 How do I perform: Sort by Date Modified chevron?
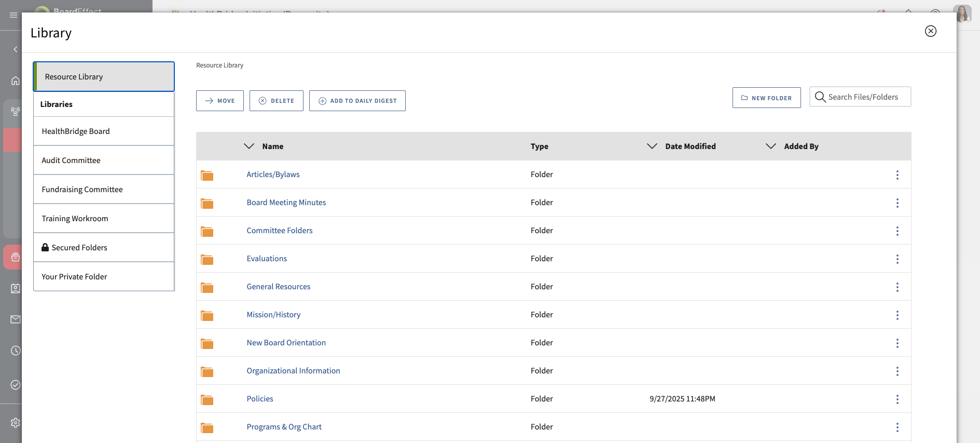652,146
